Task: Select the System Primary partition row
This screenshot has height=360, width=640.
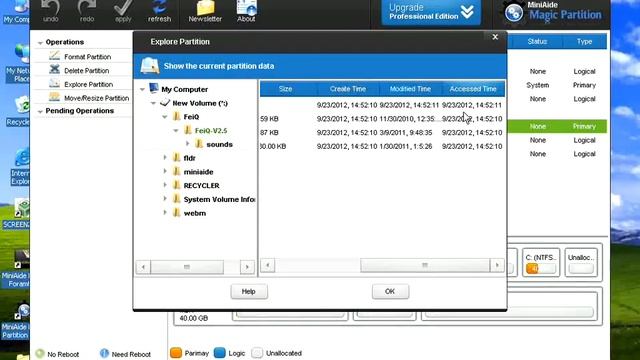Action: [x=557, y=85]
